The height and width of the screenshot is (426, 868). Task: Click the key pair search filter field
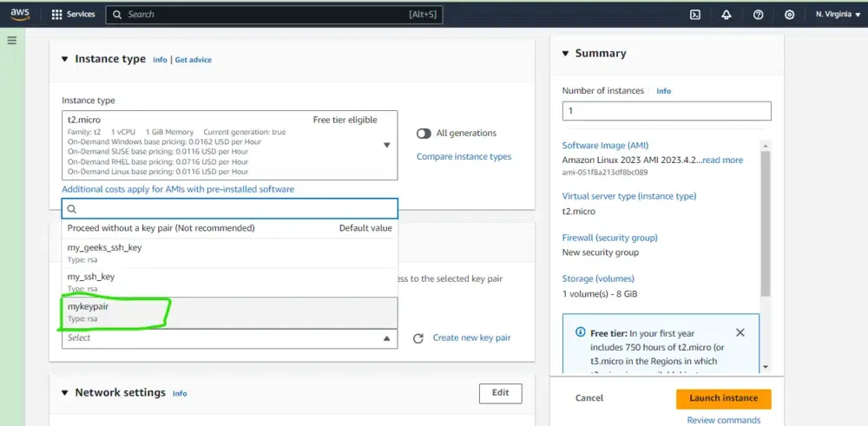tap(230, 208)
